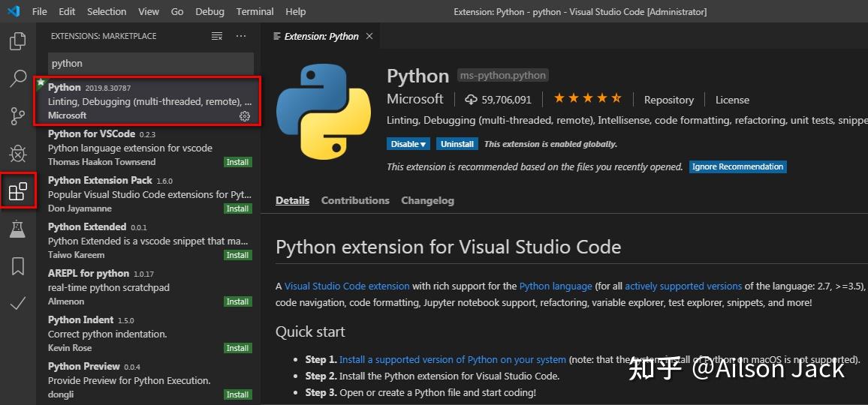Click the large Python logo
The width and height of the screenshot is (868, 405).
(324, 112)
